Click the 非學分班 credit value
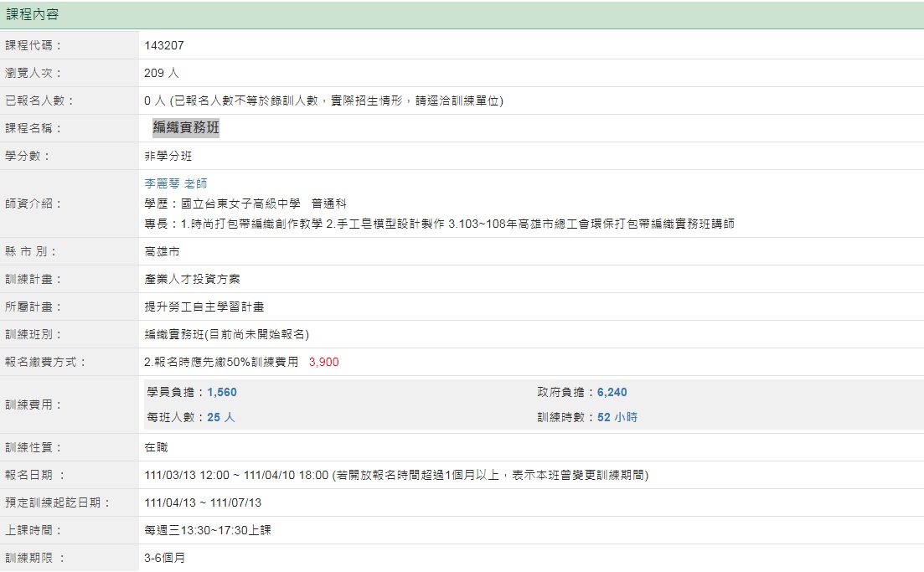 168,156
